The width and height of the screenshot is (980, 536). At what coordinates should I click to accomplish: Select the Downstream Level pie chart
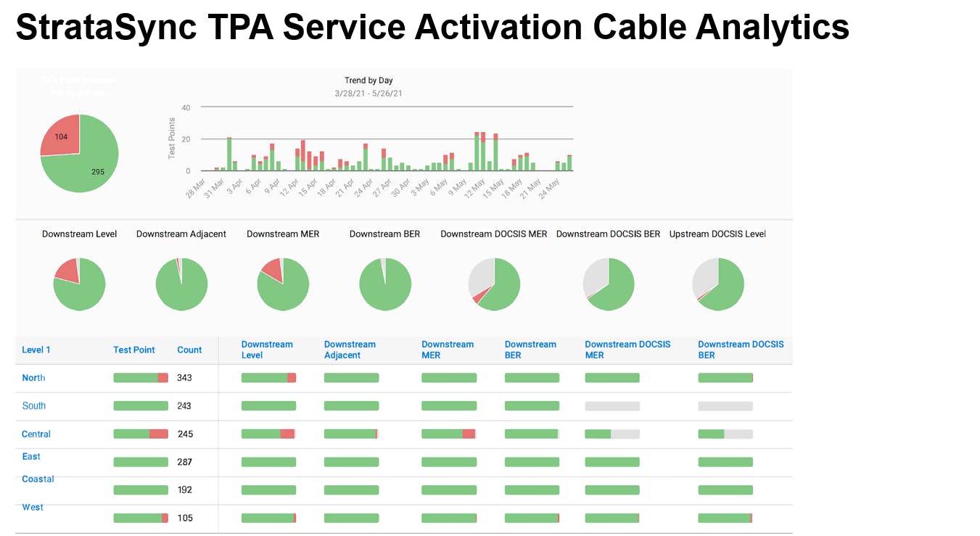(79, 284)
